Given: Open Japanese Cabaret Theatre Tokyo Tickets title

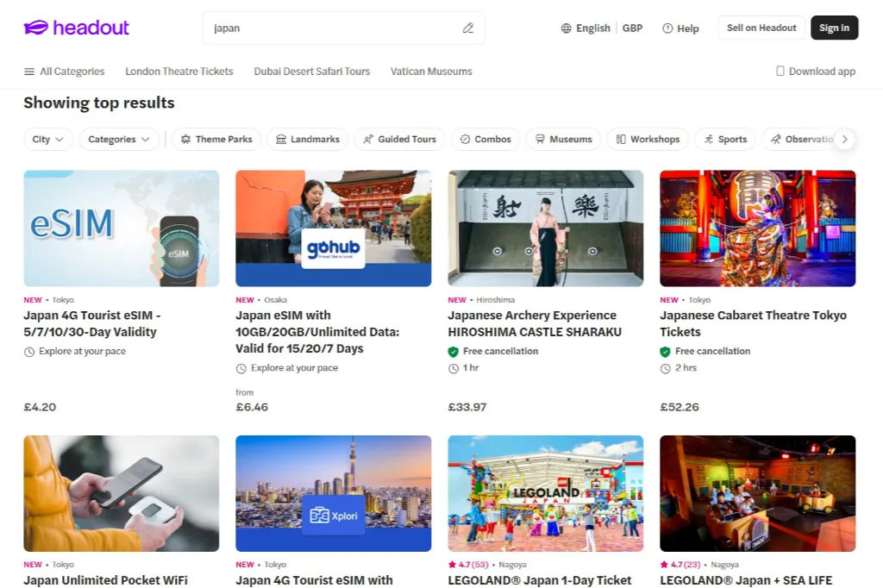Looking at the screenshot, I should click(x=753, y=323).
